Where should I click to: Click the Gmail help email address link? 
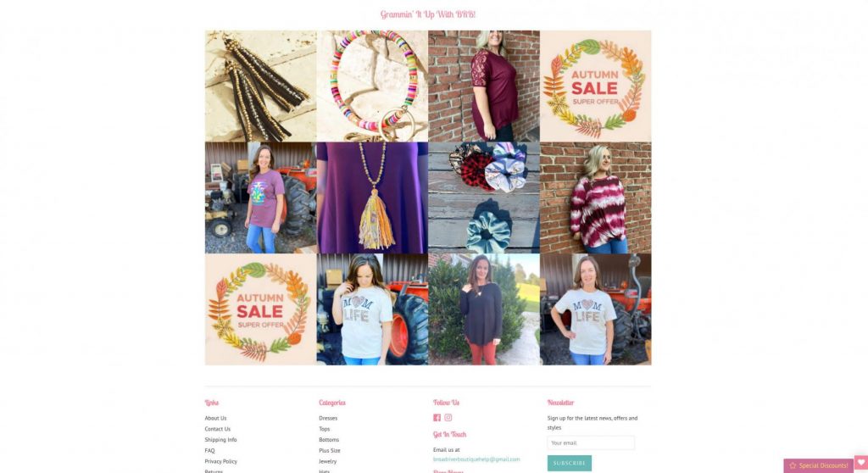pyautogui.click(x=476, y=459)
